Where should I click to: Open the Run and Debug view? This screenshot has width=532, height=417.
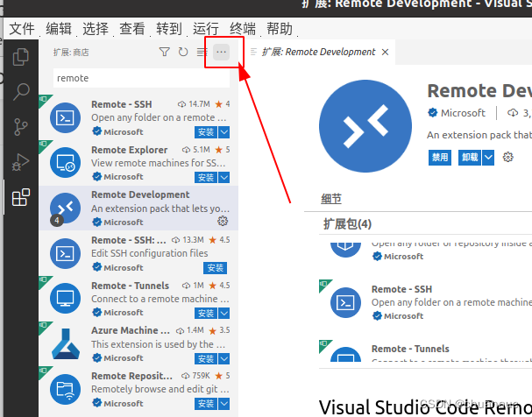point(21,162)
